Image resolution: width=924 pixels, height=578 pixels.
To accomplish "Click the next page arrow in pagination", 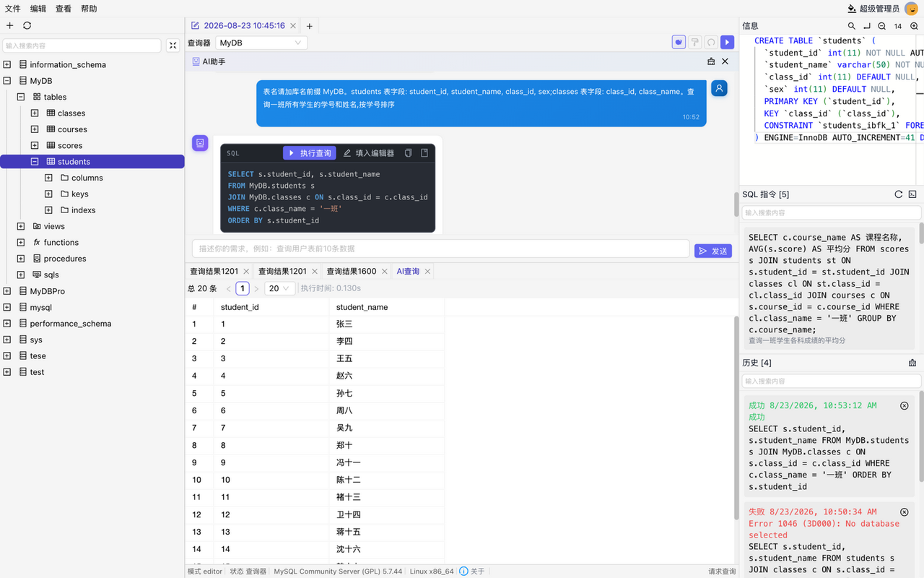I will (256, 288).
